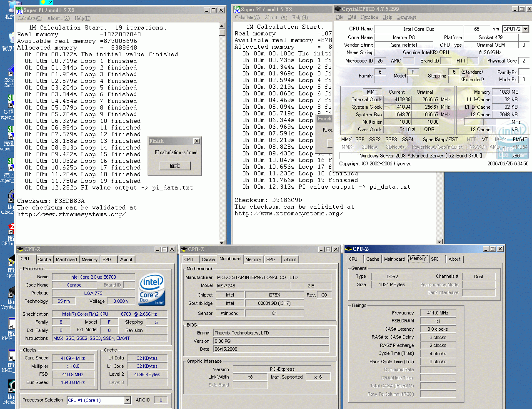The width and height of the screenshot is (532, 409).
Task: Click the 確定 button in the Finish dialog
Action: 175,166
